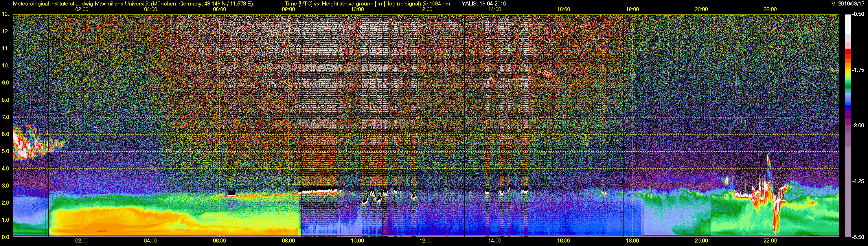Click the -5.50 color scale value
This screenshot has height=246, width=868.
[858, 237]
